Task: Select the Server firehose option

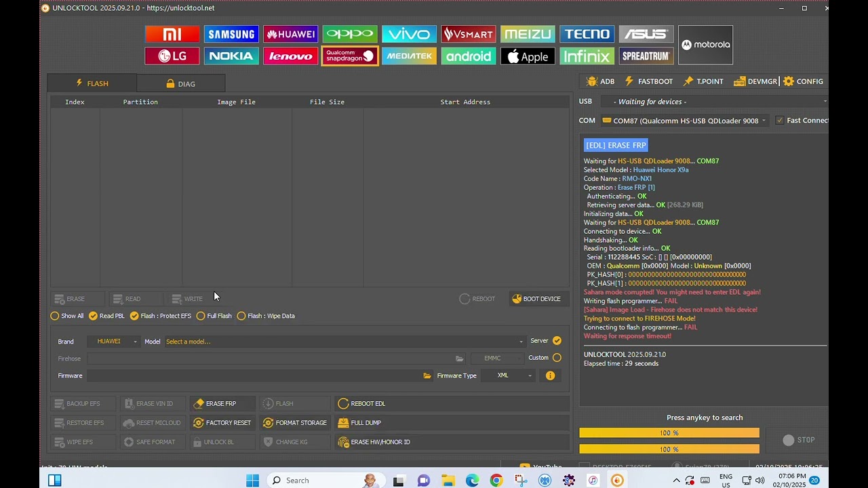Action: tap(557, 341)
